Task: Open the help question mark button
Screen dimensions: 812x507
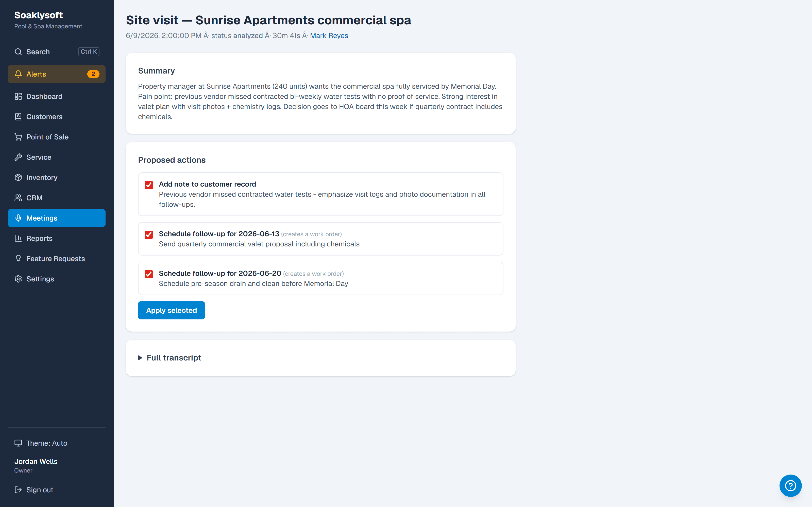Action: (x=790, y=485)
